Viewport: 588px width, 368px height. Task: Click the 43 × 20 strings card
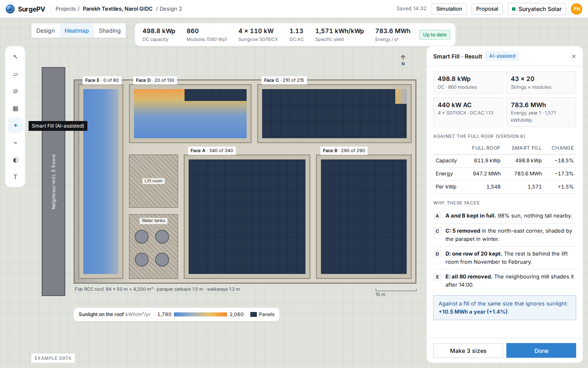point(541,83)
